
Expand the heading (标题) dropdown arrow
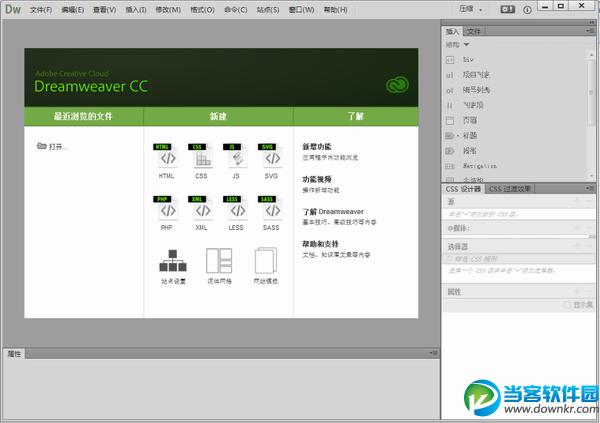click(458, 136)
